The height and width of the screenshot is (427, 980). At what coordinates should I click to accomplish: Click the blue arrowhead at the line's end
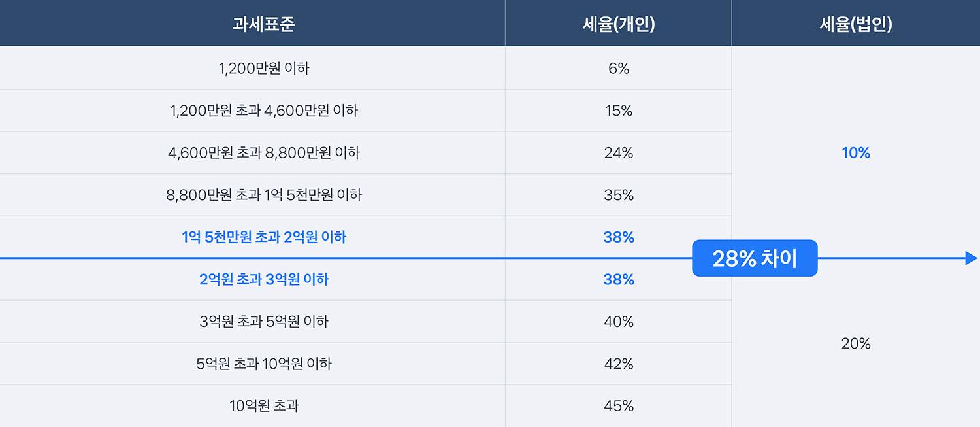971,258
